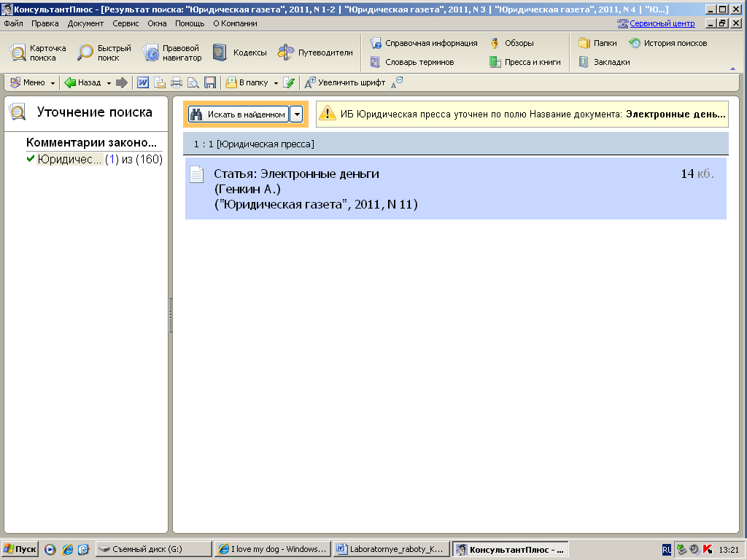
Task: Decrease font size icon
Action: [x=397, y=83]
